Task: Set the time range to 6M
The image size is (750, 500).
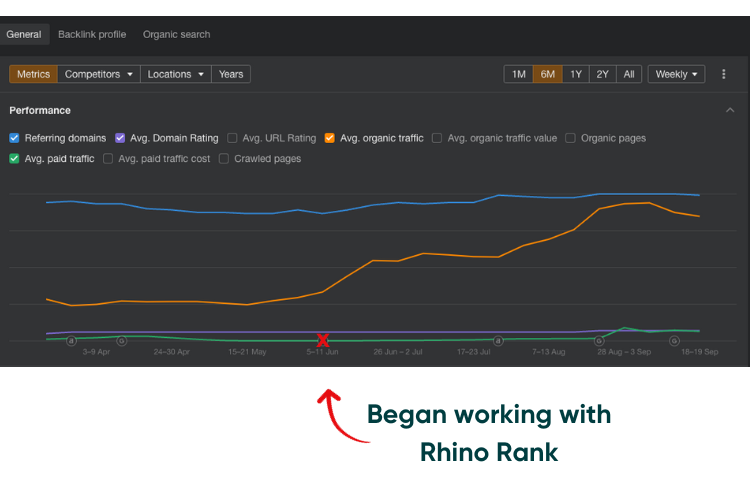Action: pos(547,74)
